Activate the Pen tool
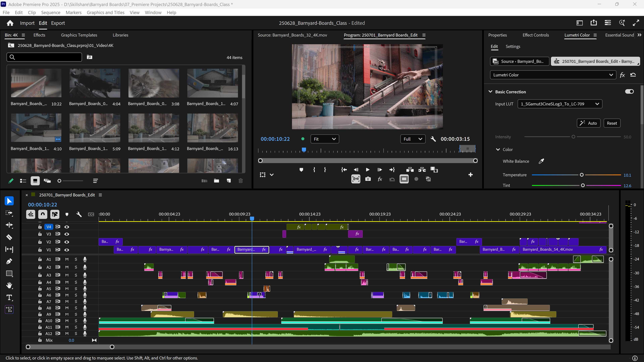Viewport: 644px width, 362px height. [9, 261]
